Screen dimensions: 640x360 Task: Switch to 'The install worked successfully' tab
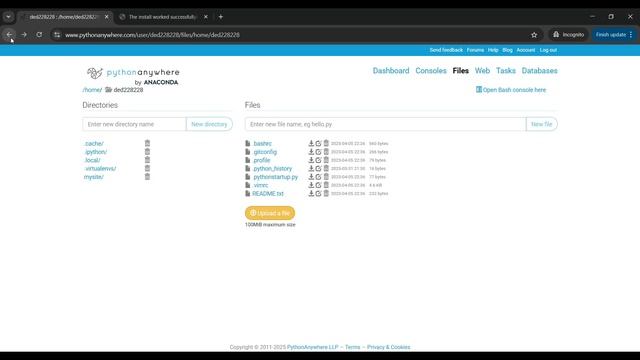[x=163, y=17]
